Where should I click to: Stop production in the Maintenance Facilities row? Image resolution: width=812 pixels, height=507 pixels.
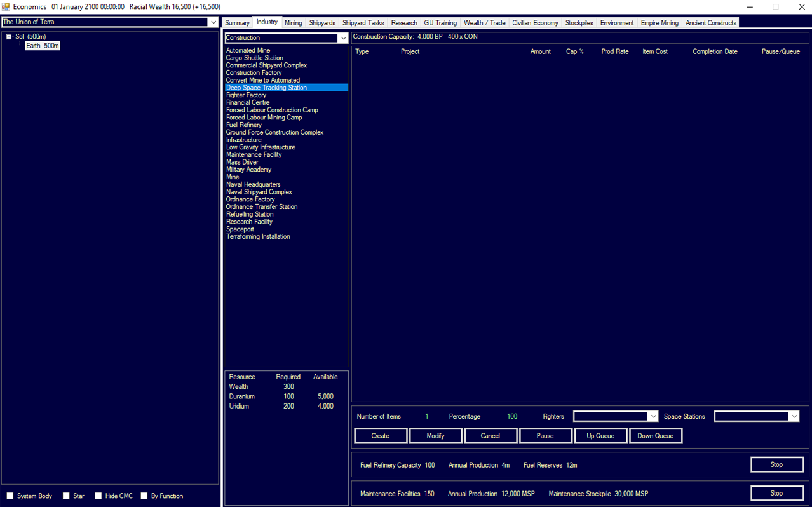point(777,493)
